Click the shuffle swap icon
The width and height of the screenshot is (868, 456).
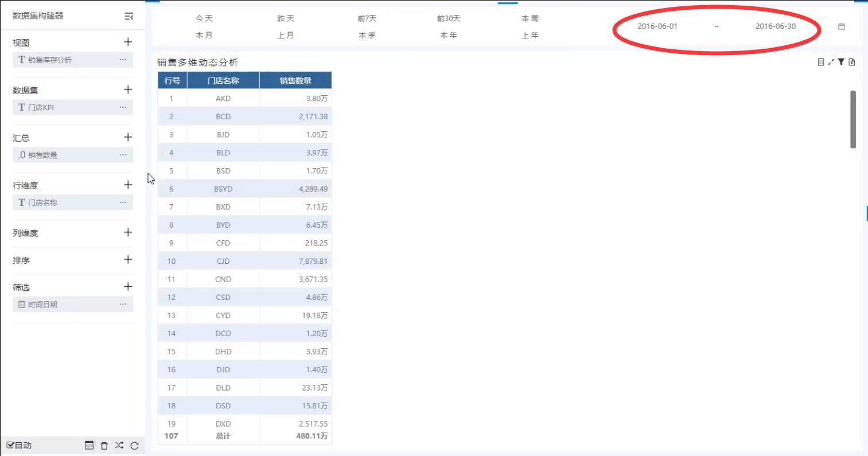tap(119, 445)
